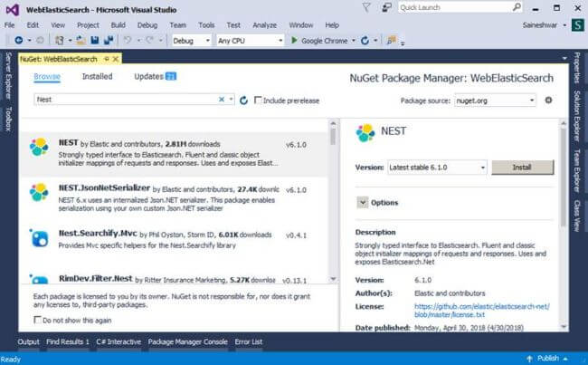This screenshot has width=588, height=365.
Task: Close the NuGet: WebElasticSearch tab
Action: [x=116, y=59]
